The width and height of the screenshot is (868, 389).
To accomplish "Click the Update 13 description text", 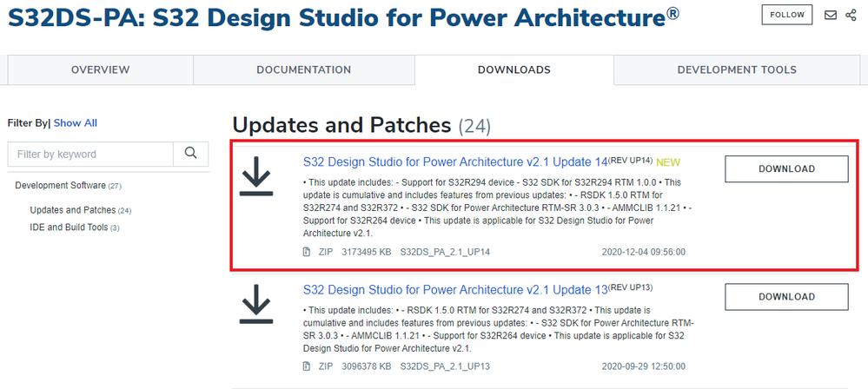I will pos(497,329).
